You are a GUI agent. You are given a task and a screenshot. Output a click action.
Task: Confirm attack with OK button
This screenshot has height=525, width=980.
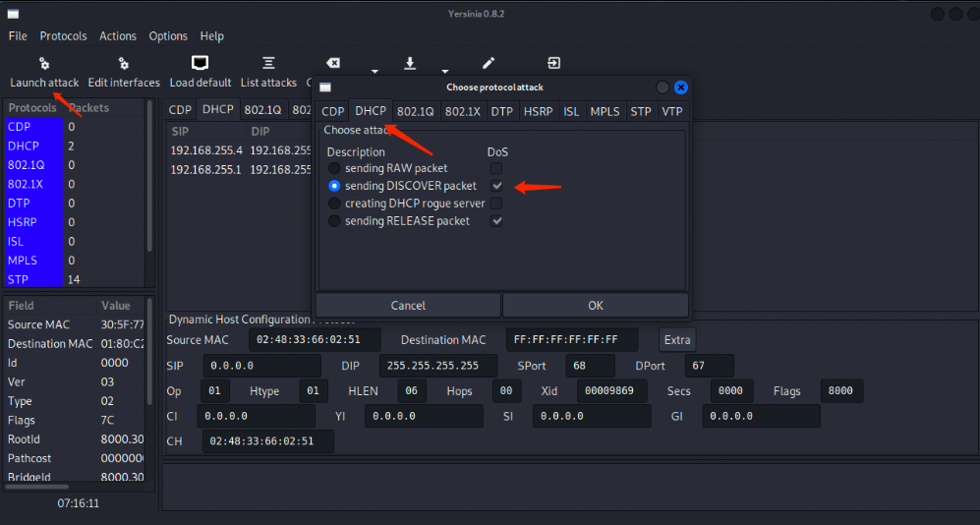596,305
